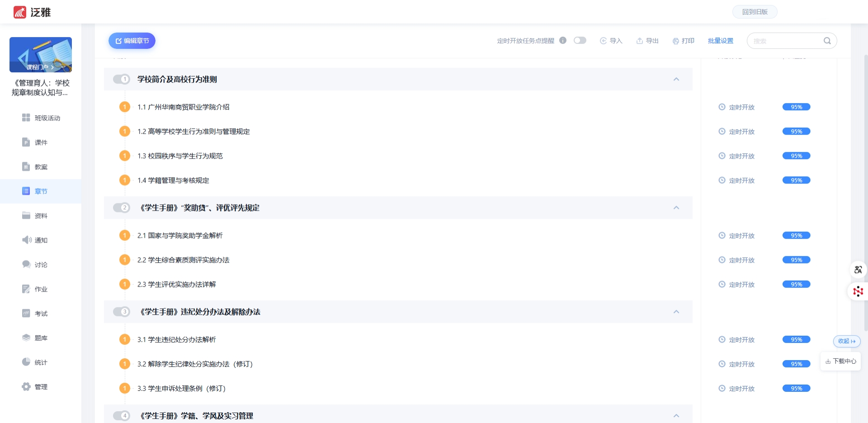The width and height of the screenshot is (868, 423).
Task: Toggle chapter 3 违纪处分办法 switch
Action: (x=122, y=312)
